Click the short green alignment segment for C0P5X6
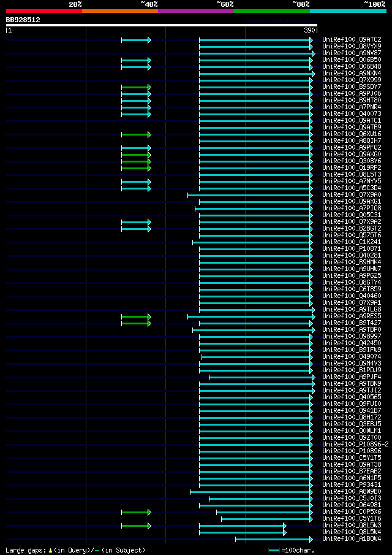This screenshot has width=392, height=555. pos(136,512)
